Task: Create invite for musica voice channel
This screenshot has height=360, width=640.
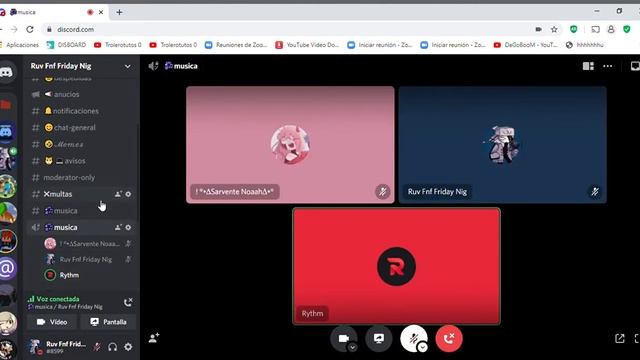Action: click(118, 227)
